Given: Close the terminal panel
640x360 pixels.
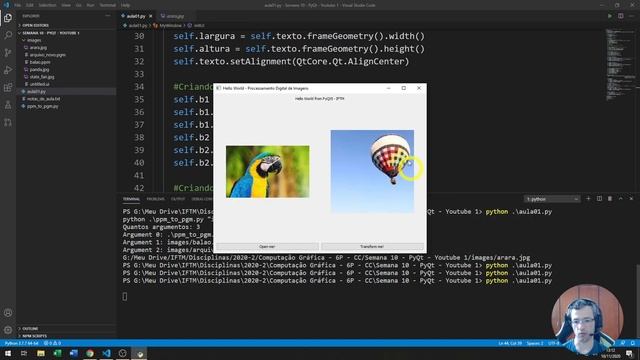Looking at the screenshot, I should (x=631, y=199).
